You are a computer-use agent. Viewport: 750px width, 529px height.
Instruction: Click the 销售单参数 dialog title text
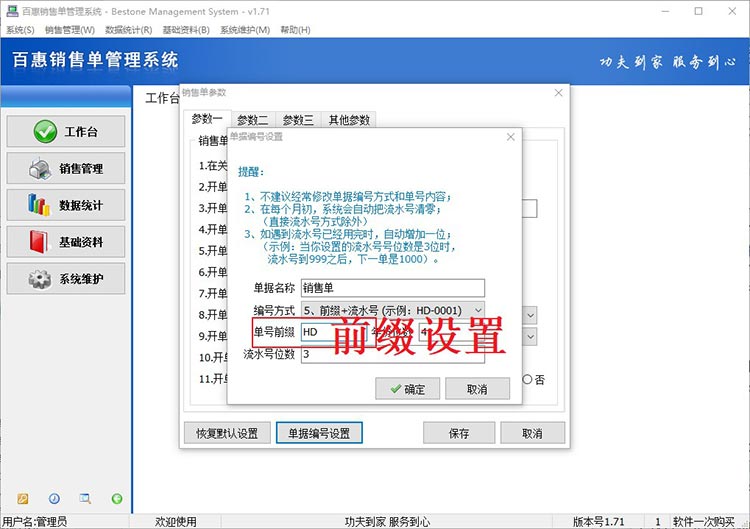click(x=204, y=92)
